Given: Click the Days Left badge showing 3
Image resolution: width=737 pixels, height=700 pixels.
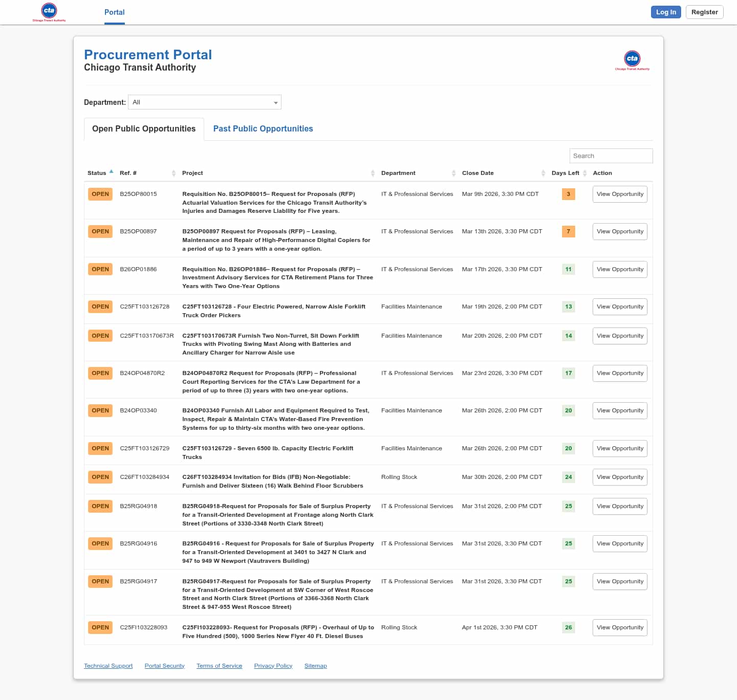Looking at the screenshot, I should [568, 194].
